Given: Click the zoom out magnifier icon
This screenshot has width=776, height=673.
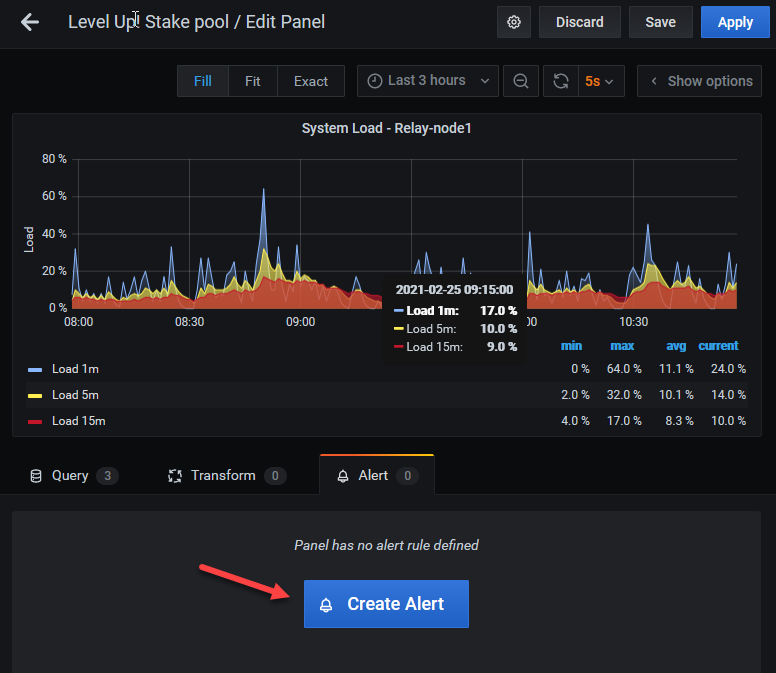Looking at the screenshot, I should click(520, 81).
